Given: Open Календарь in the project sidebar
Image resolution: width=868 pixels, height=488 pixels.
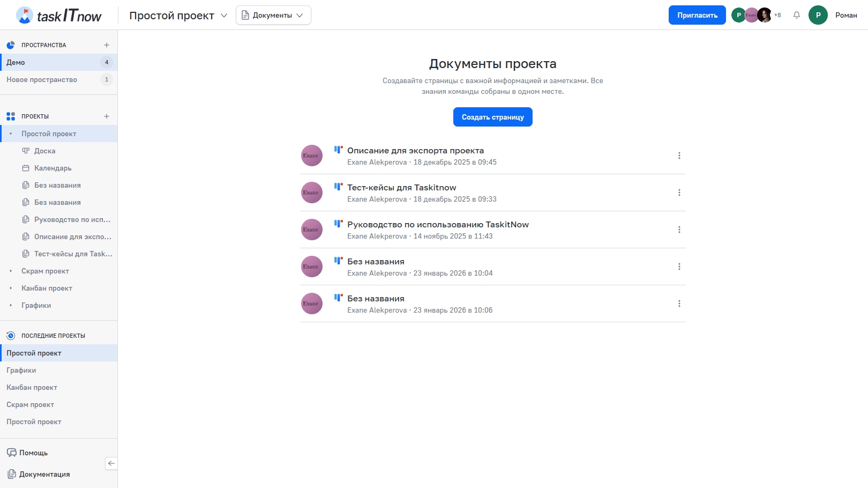Looking at the screenshot, I should [x=53, y=168].
